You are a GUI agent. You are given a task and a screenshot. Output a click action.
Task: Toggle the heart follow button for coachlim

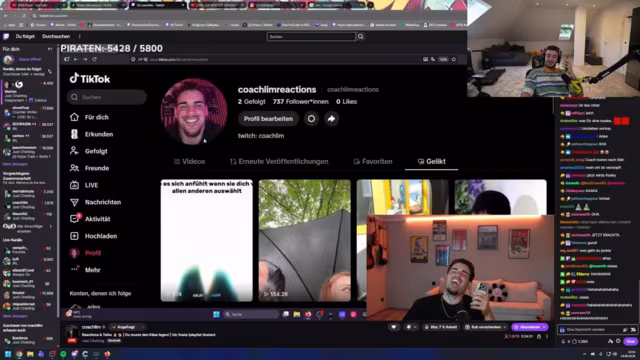coord(393,327)
